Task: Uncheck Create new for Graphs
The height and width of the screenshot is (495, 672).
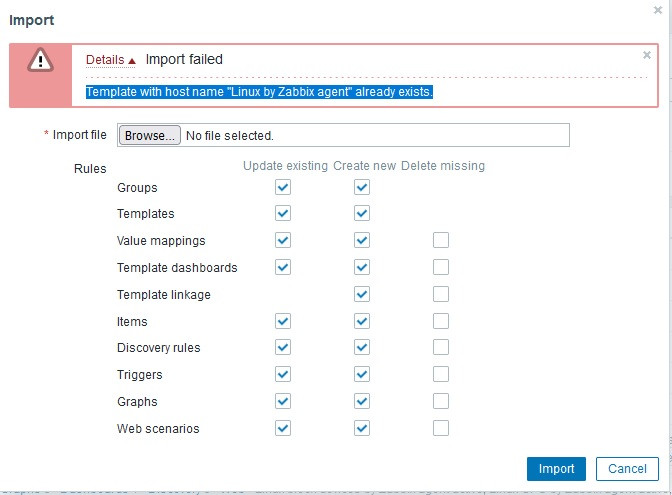Action: [x=362, y=401]
